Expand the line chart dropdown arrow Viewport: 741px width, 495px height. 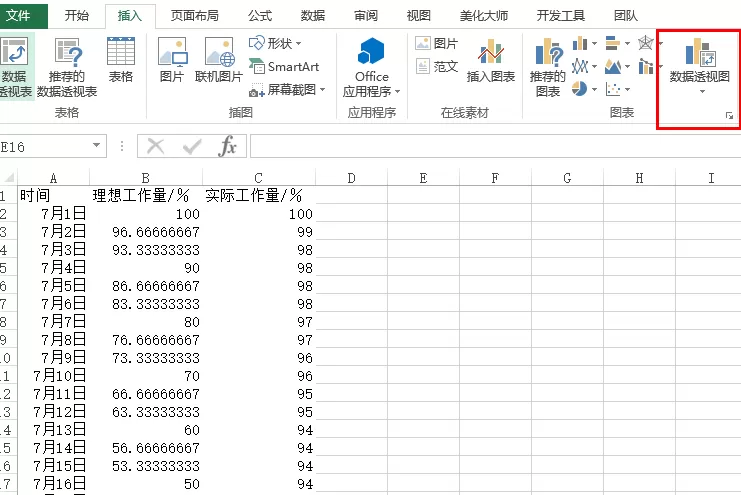(x=594, y=67)
